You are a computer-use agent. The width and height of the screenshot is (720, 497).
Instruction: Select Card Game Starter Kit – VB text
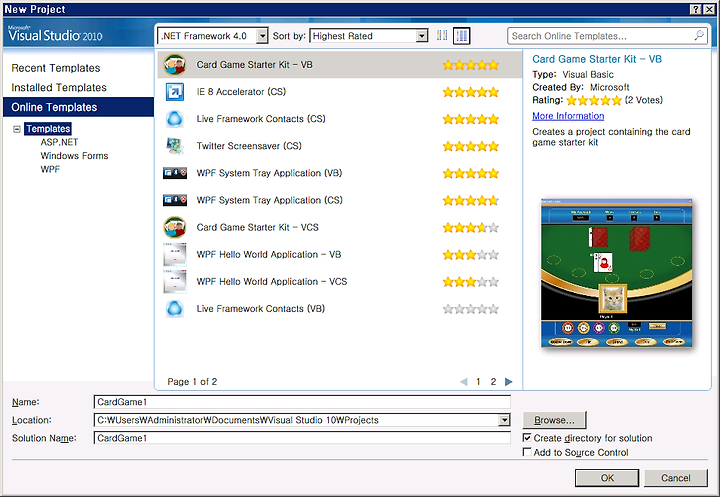coord(254,65)
